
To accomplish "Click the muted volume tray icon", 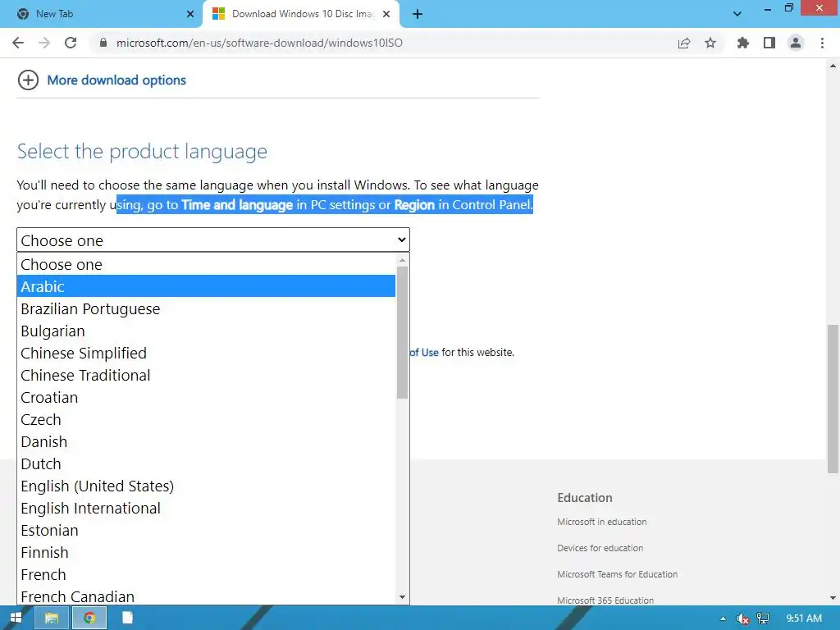I will pos(742,619).
